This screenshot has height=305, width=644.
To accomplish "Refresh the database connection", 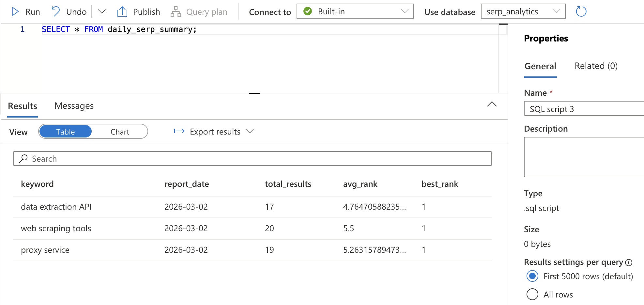I will click(580, 11).
